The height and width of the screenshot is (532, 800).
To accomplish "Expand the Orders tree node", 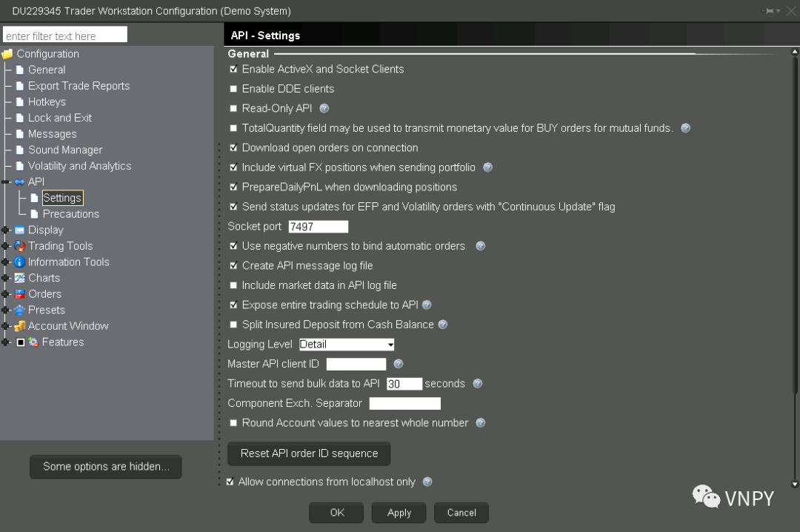I will (x=6, y=294).
